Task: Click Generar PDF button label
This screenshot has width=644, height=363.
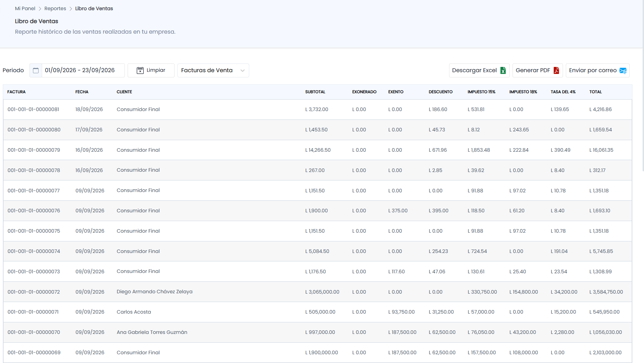Action: click(x=533, y=70)
